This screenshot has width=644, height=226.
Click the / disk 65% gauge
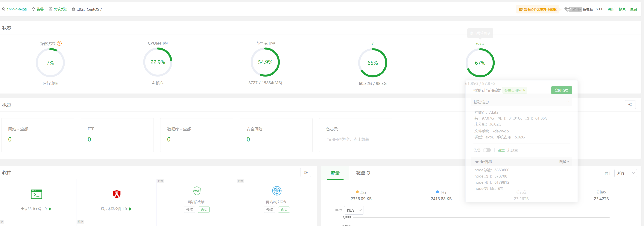pos(373,63)
